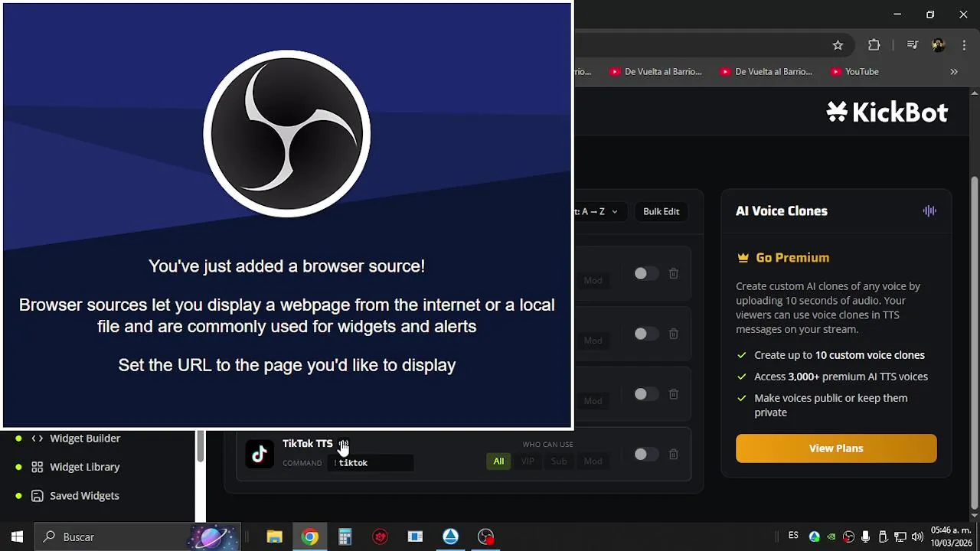This screenshot has width=980, height=551.
Task: Click the TikTok logo icon
Action: point(259,454)
